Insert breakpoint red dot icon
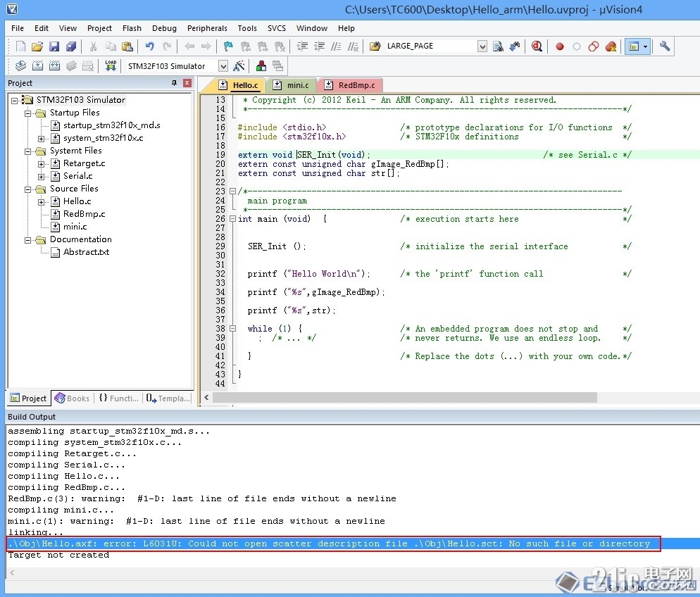Screen dimensions: 700x597 coord(559,46)
